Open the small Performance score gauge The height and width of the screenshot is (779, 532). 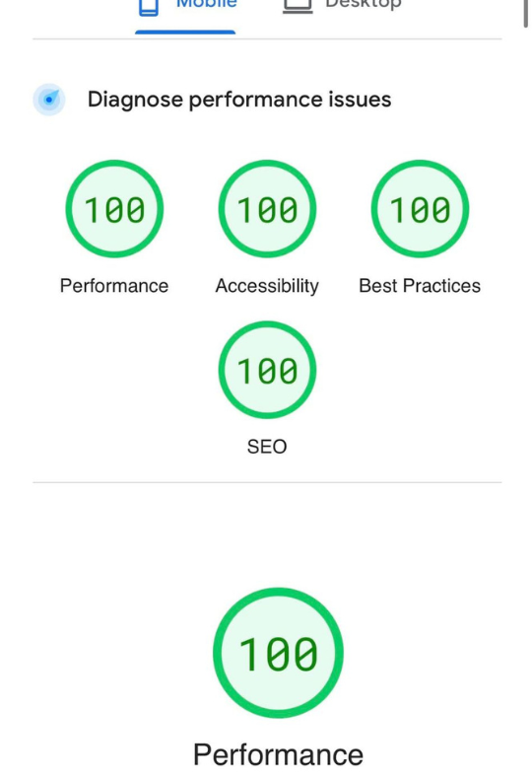coord(114,209)
